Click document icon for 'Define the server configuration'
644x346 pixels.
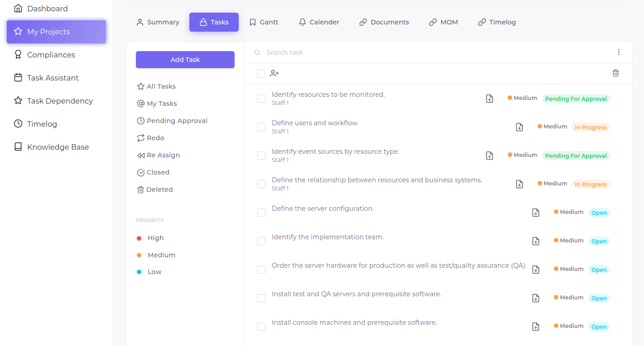(x=536, y=213)
